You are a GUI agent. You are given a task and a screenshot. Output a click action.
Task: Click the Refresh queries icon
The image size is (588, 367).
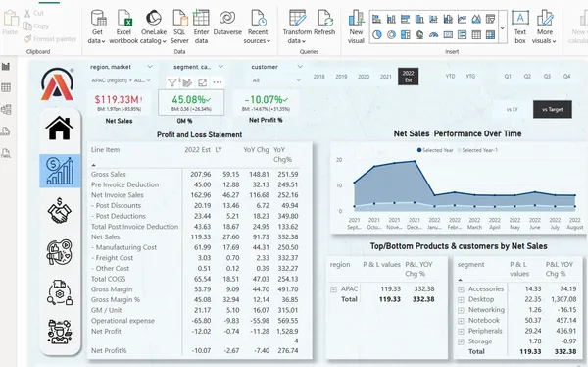pyautogui.click(x=324, y=18)
